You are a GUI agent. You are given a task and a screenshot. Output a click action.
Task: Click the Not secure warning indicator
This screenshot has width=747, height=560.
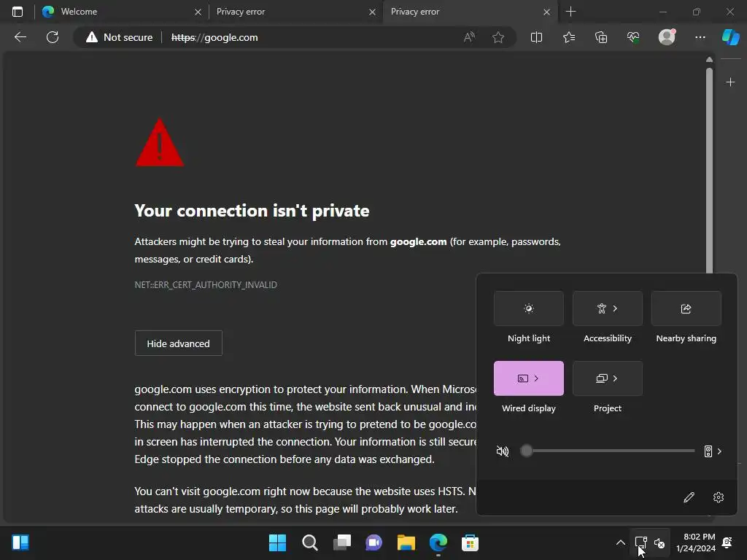click(119, 37)
